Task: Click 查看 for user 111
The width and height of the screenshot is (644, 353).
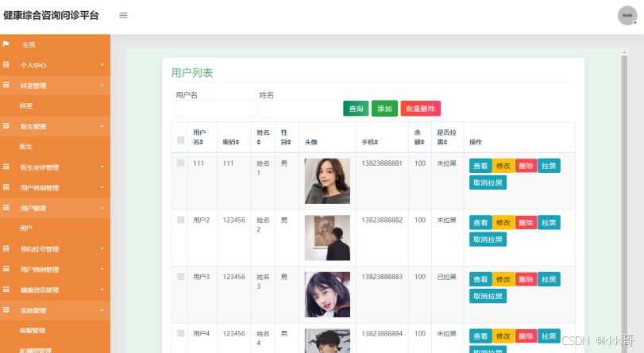Action: 480,166
